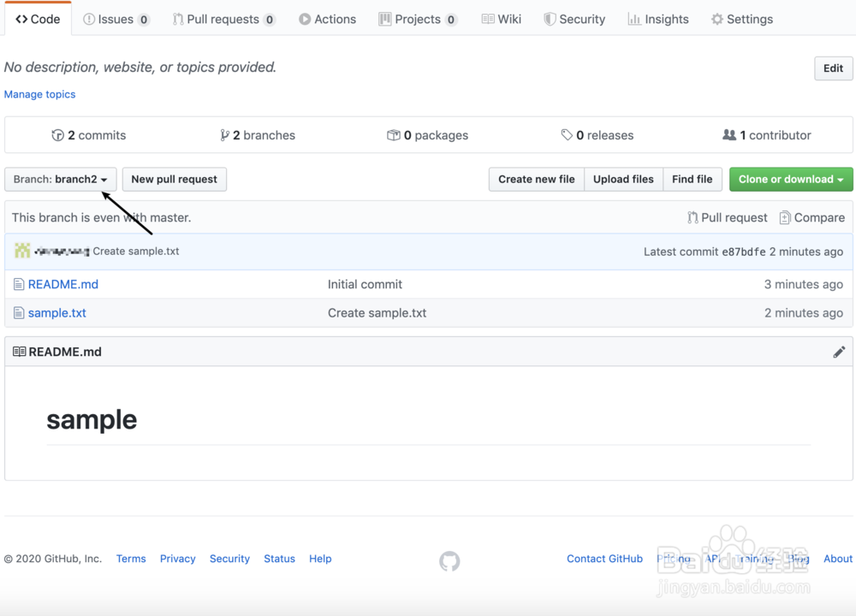The image size is (856, 616).
Task: Click the commits history icon
Action: [x=58, y=135]
